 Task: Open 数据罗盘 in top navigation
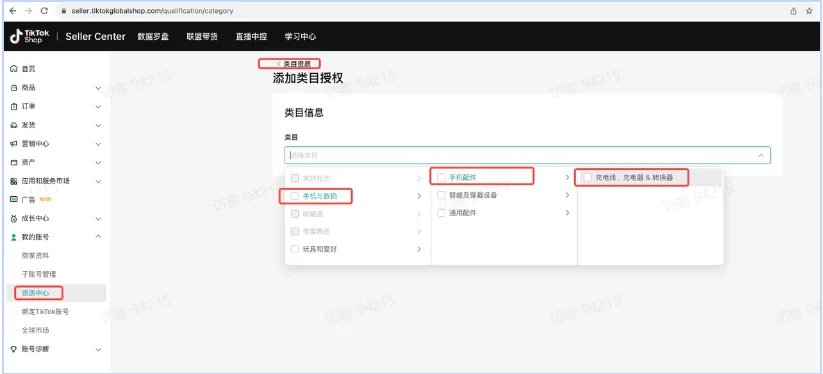point(153,37)
